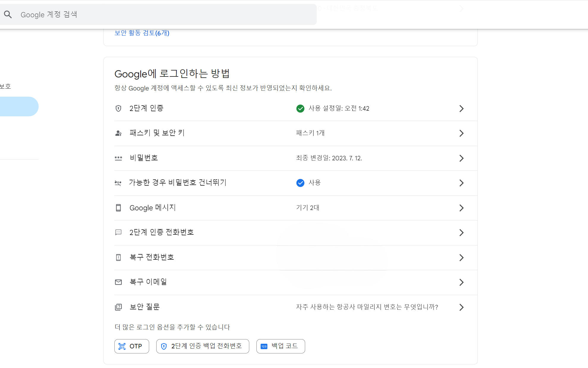Click the 기기 2대 text

[308, 208]
